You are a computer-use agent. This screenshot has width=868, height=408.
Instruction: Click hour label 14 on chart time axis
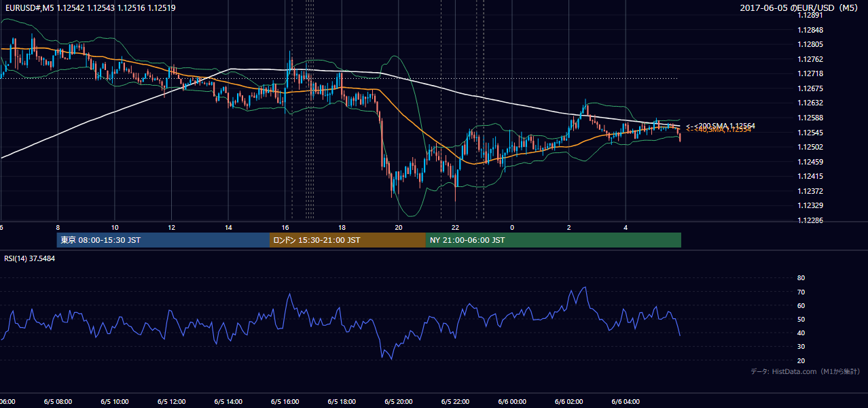click(228, 228)
